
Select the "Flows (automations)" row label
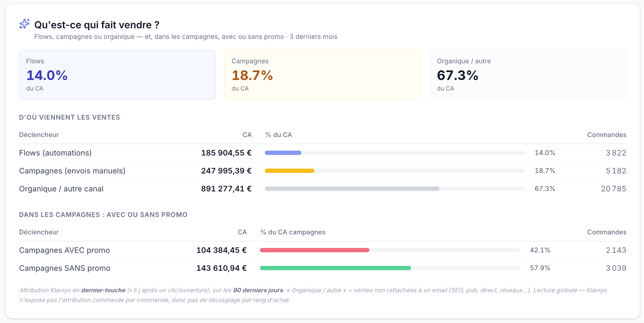pyautogui.click(x=55, y=153)
